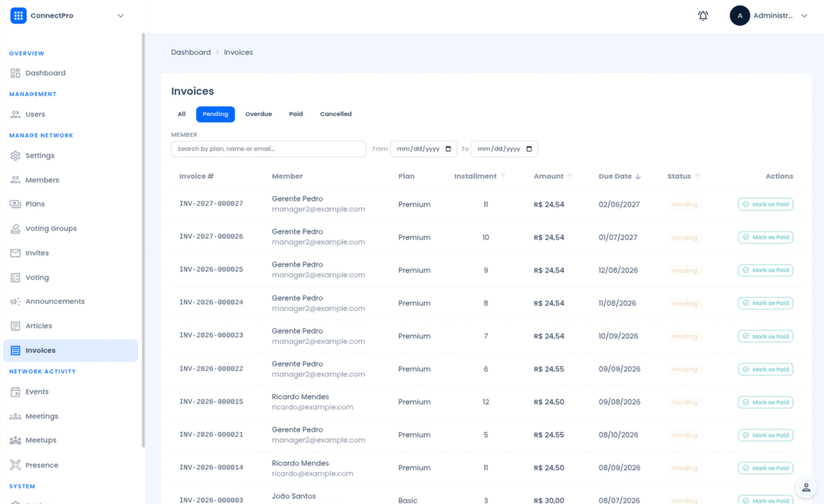Expand the ConnectPro workspace dropdown chevron
This screenshot has width=824, height=504.
pos(121,15)
